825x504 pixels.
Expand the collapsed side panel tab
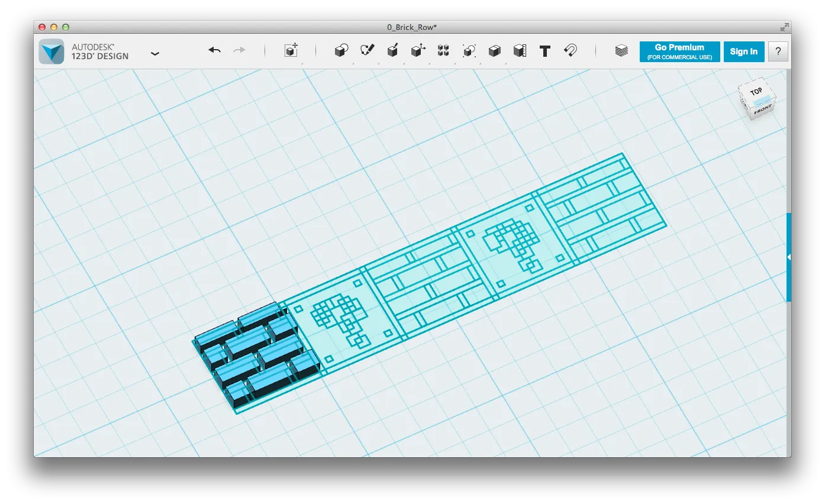789,257
